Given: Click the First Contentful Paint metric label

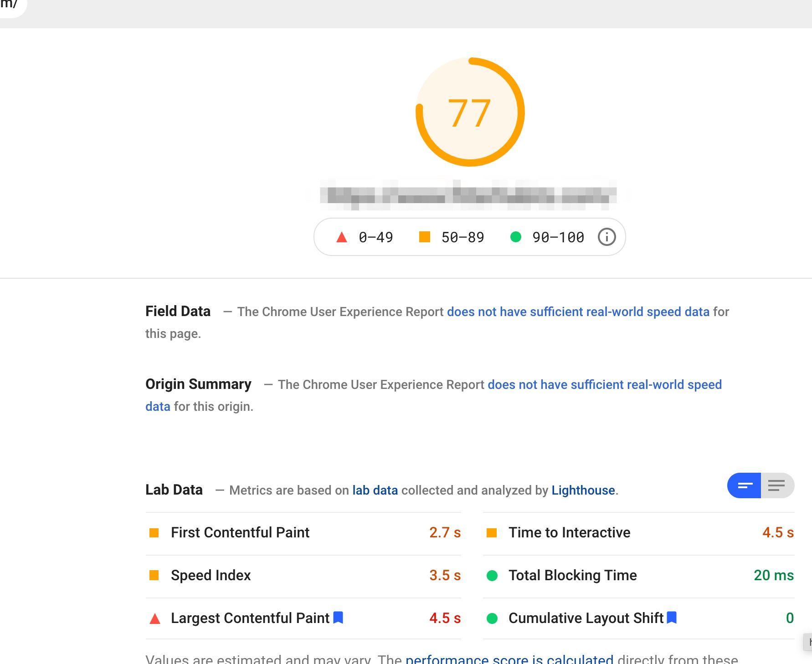Looking at the screenshot, I should (x=240, y=532).
